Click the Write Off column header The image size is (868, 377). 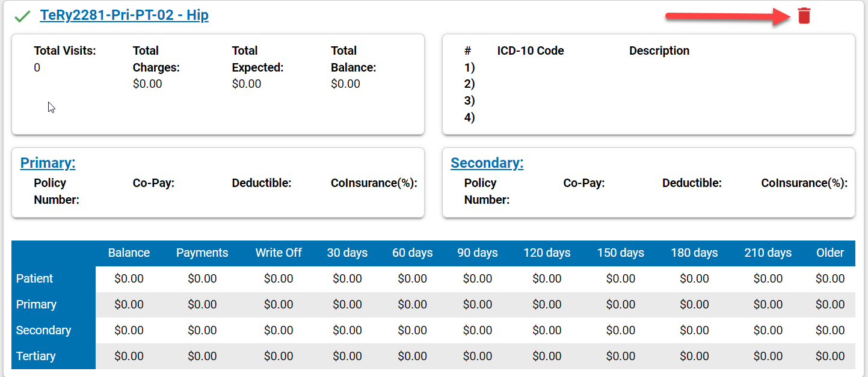click(279, 253)
